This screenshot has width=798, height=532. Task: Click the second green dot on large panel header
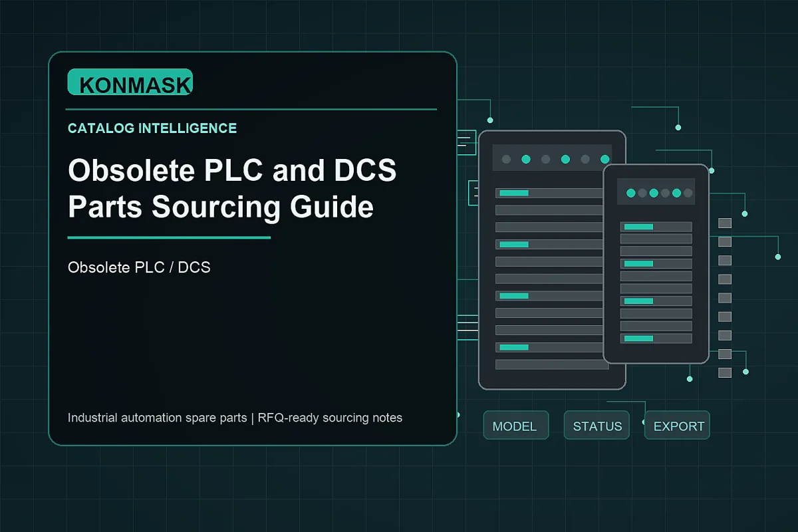coord(565,159)
